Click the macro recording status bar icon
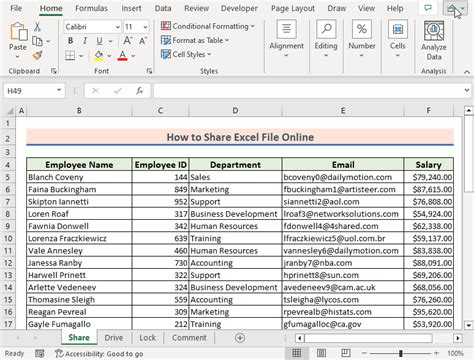The height and width of the screenshot is (360, 474). 40,353
